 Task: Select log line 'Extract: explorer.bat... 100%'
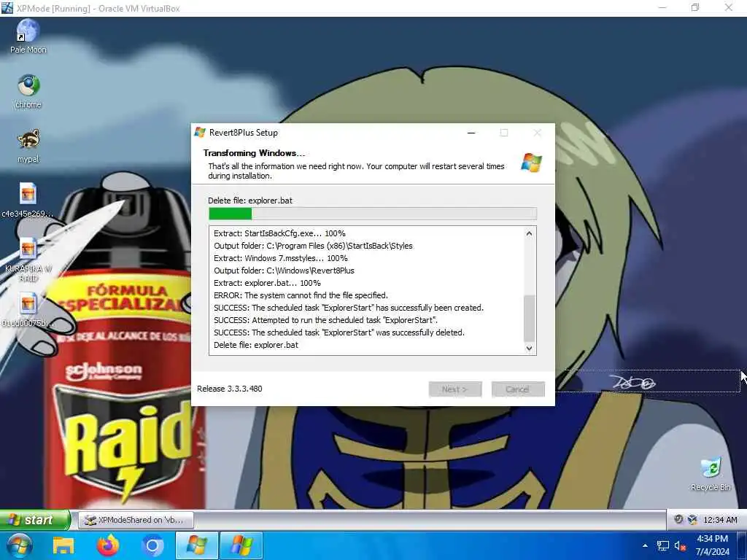pos(267,283)
